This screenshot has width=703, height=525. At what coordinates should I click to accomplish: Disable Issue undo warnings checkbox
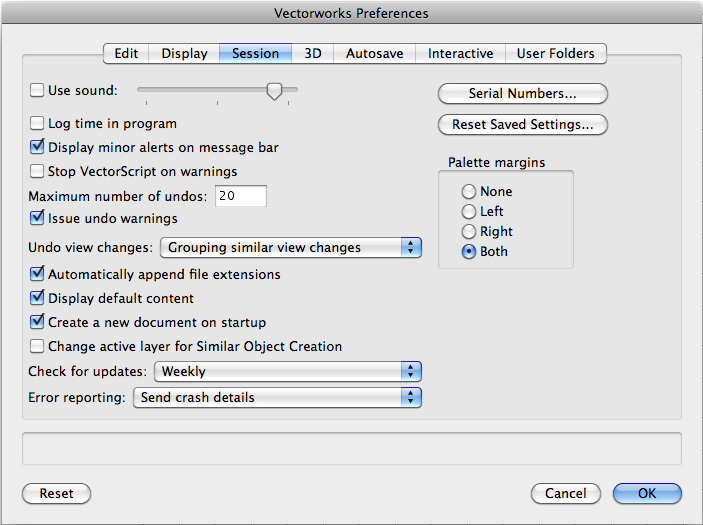coord(38,218)
